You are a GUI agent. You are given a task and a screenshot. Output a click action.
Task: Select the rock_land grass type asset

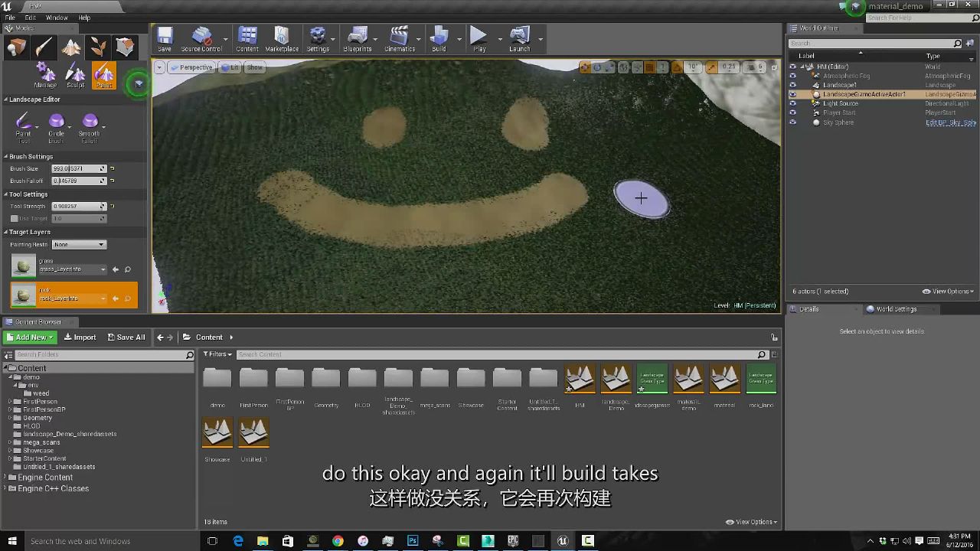(761, 379)
